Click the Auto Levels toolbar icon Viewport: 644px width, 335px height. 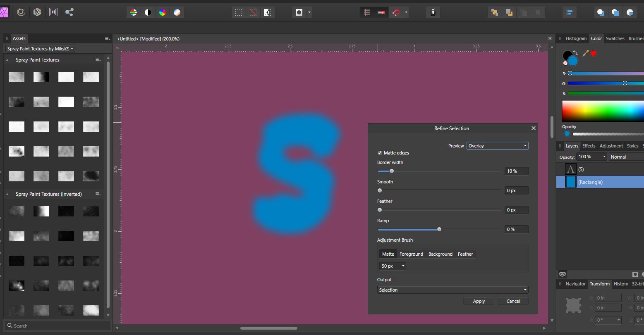coord(133,12)
